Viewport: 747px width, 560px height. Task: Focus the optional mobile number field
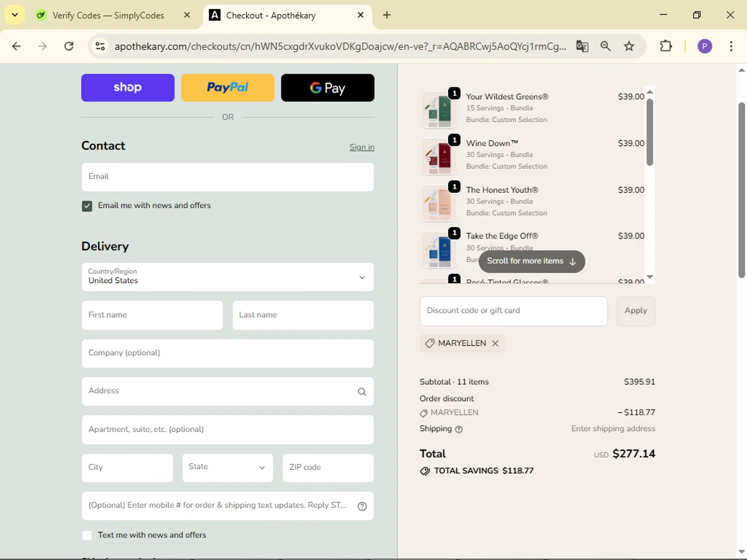[228, 506]
